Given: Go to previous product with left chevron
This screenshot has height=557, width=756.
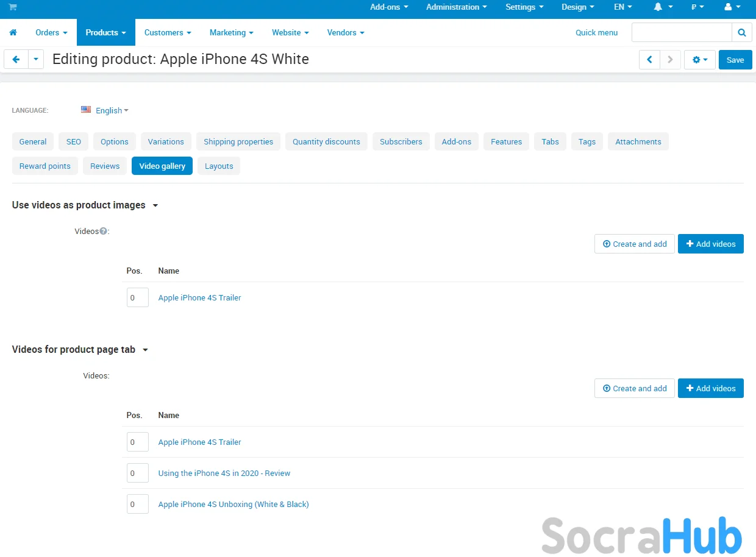Looking at the screenshot, I should click(x=649, y=60).
